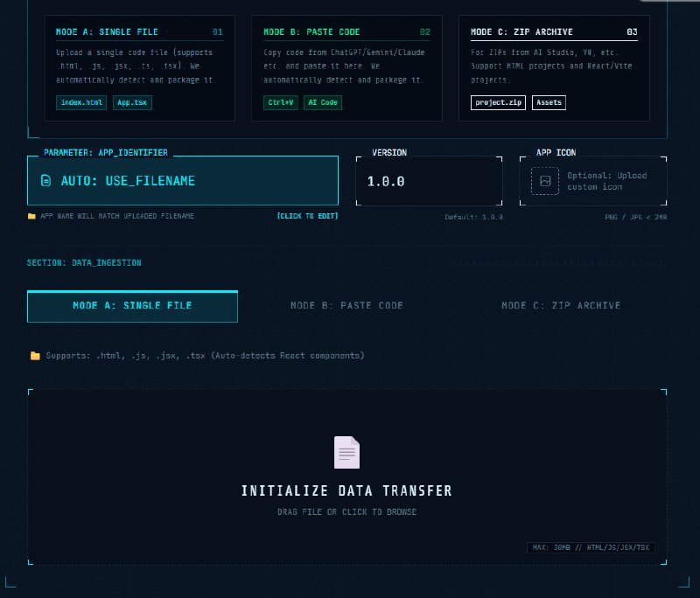
Task: Switch to Mode A: Single File tab
Action: [132, 306]
